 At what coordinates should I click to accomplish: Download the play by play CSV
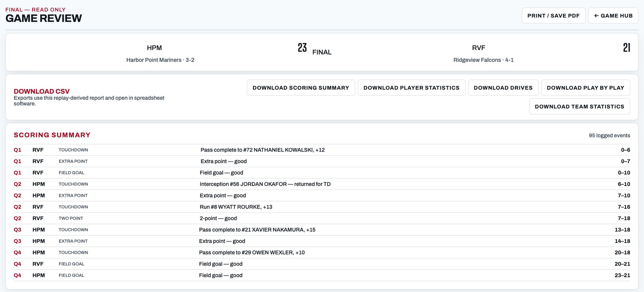585,88
